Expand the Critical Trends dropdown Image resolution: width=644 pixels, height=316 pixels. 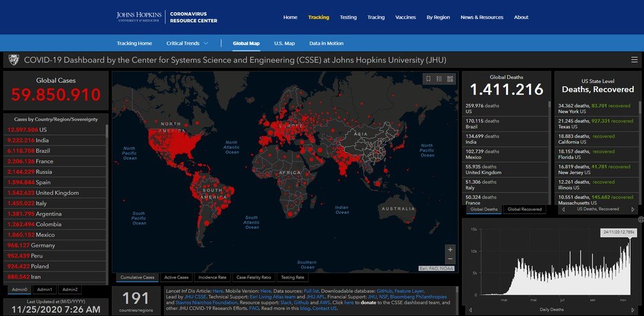pyautogui.click(x=187, y=43)
